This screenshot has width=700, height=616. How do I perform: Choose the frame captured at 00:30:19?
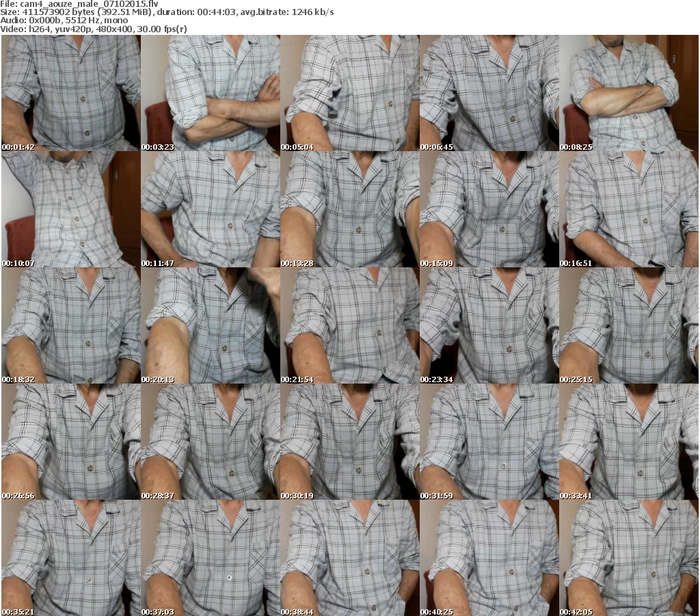(x=350, y=442)
